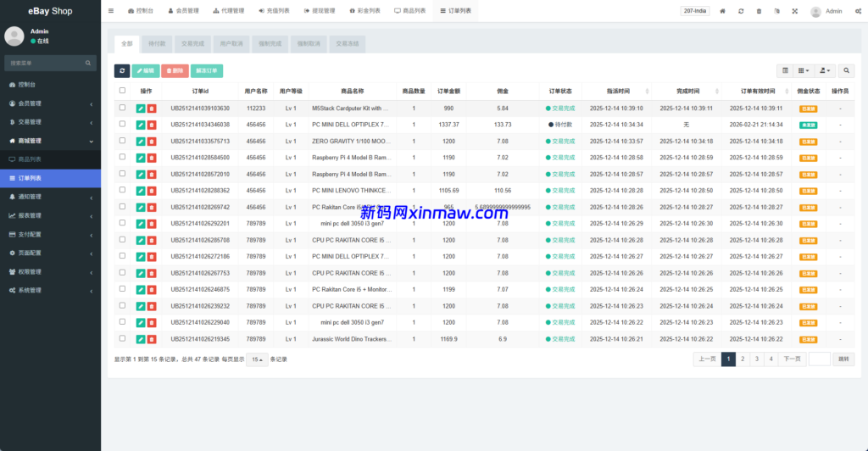The height and width of the screenshot is (451, 868).
Task: Edit order UB2512141033575713 with pencil icon
Action: pyautogui.click(x=141, y=142)
